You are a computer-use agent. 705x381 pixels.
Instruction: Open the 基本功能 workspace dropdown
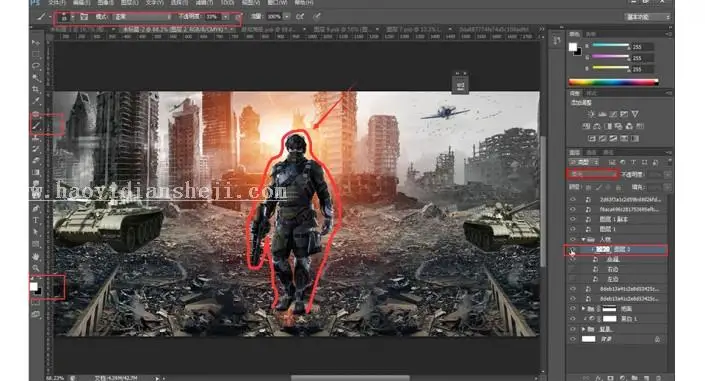(647, 17)
